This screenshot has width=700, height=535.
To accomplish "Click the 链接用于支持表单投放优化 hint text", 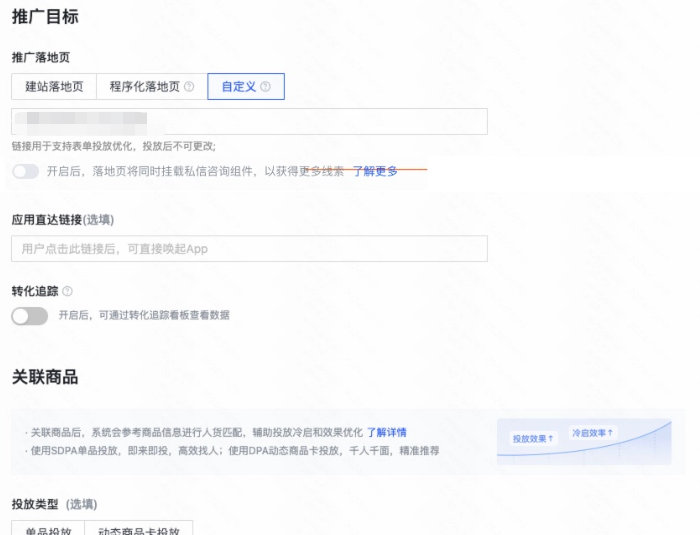I will 114,146.
